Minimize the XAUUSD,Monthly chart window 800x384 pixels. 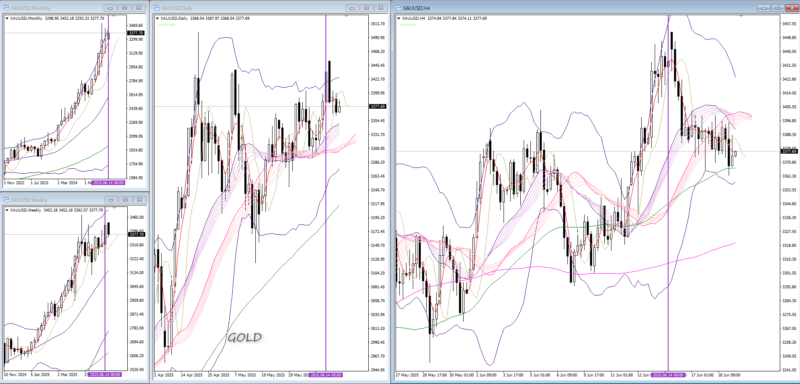click(110, 8)
